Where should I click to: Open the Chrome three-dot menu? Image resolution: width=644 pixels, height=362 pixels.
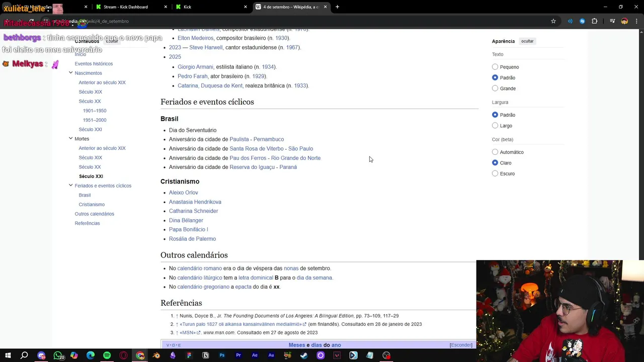636,21
